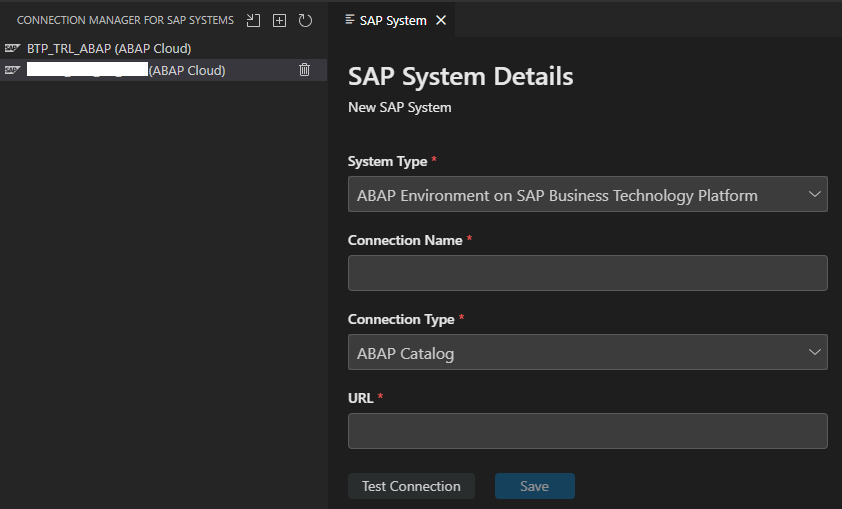Image resolution: width=842 pixels, height=509 pixels.
Task: Click SAP logo icon beside redacted connection
Action: pos(12,70)
